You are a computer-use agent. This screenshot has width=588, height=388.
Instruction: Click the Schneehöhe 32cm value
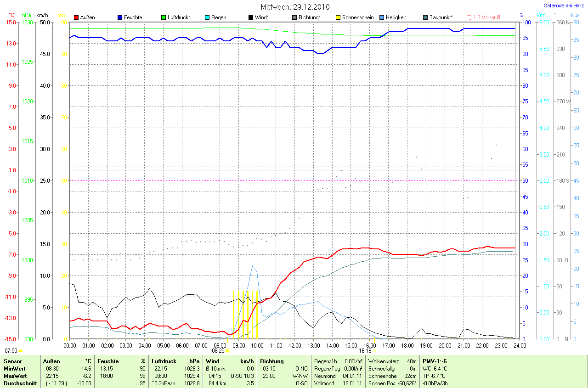pyautogui.click(x=410, y=376)
